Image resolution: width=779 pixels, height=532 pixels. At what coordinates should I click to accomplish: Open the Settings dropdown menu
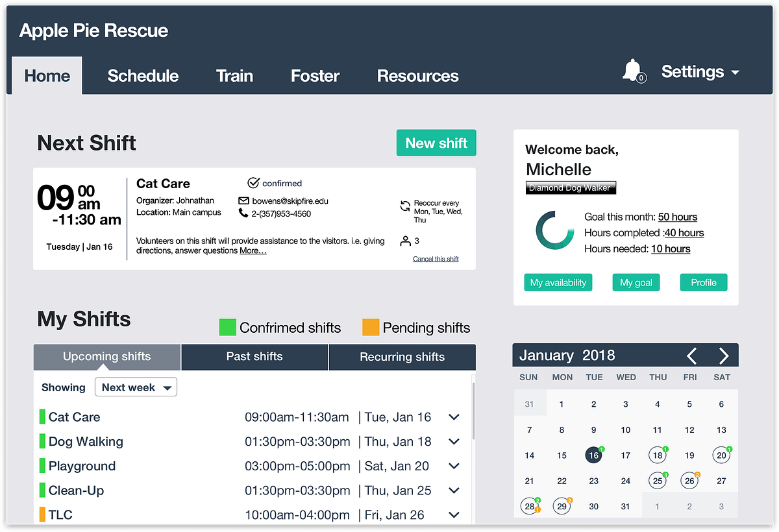[700, 72]
